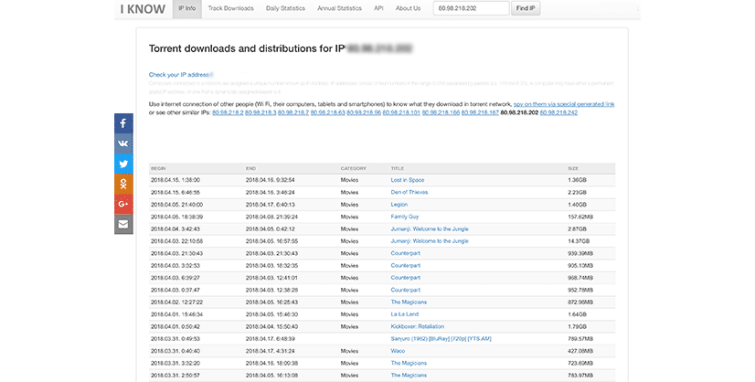Select end time 2018.04.08. 21:39:24
Image resolution: width=755 pixels, height=382 pixels.
(x=272, y=217)
